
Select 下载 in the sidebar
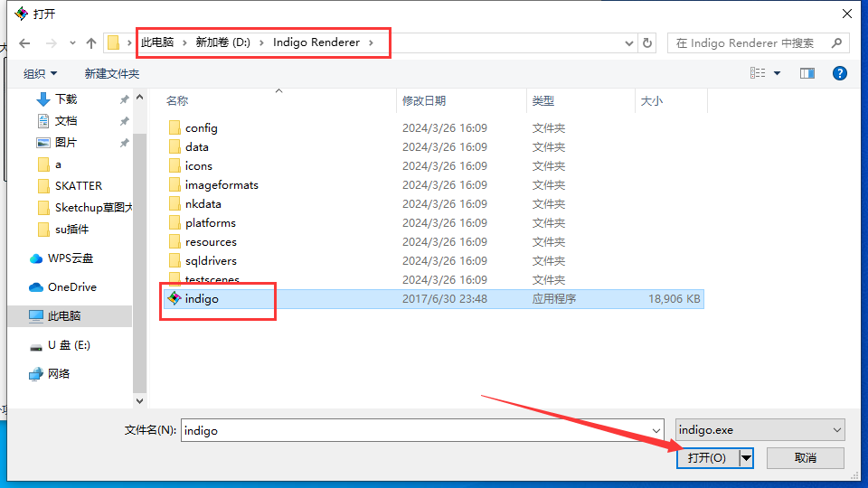[65, 99]
